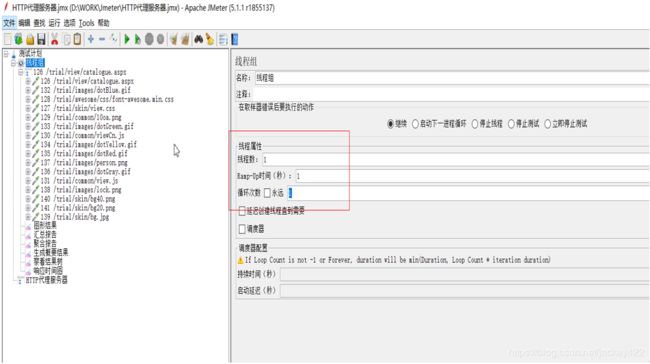
Task: Collapse the 测试计划 root node
Action: 6,53
